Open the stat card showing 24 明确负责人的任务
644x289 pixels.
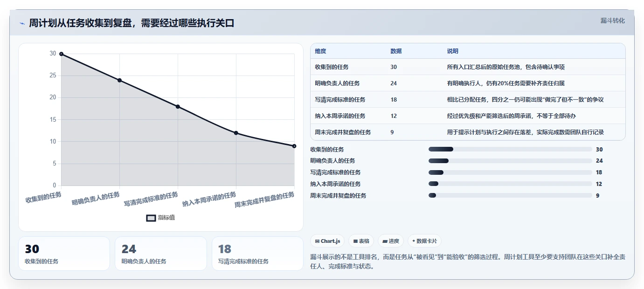(x=160, y=254)
